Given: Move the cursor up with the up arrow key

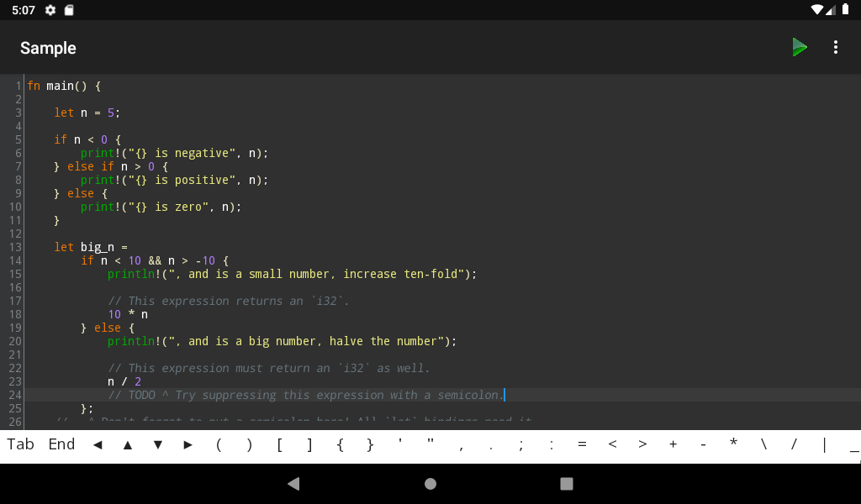Looking at the screenshot, I should [x=128, y=444].
